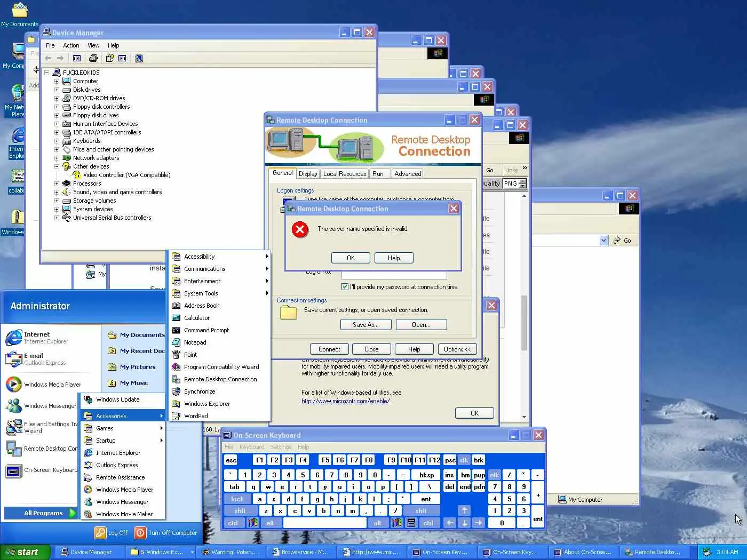The width and height of the screenshot is (747, 560).
Task: Click the Options << button
Action: point(457,349)
